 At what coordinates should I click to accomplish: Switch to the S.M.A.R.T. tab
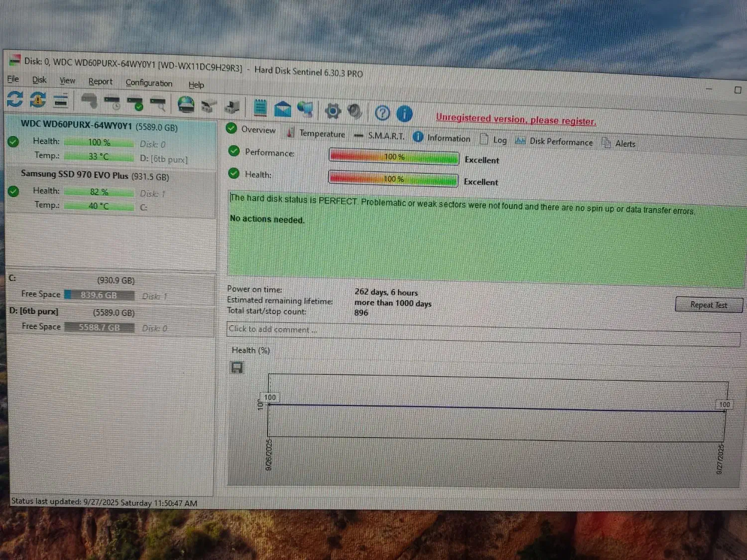(x=385, y=136)
